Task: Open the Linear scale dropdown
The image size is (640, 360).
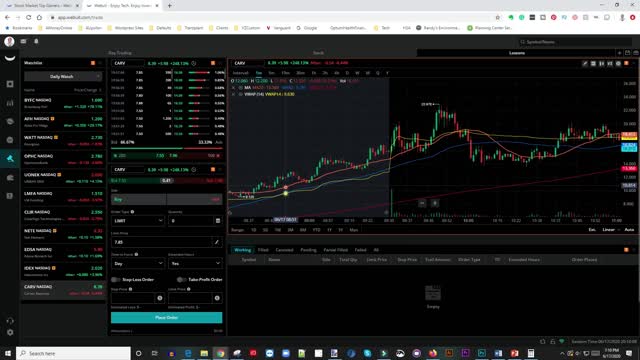Action: (611, 230)
